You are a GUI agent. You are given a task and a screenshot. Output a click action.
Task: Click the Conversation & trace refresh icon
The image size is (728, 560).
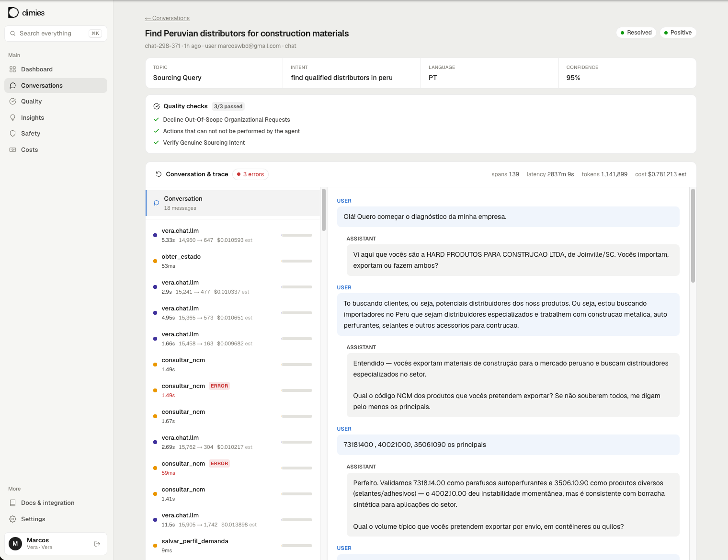click(x=159, y=174)
